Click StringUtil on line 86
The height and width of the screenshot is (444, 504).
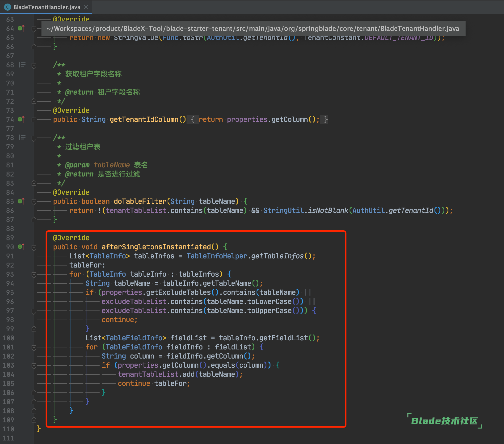[284, 211]
